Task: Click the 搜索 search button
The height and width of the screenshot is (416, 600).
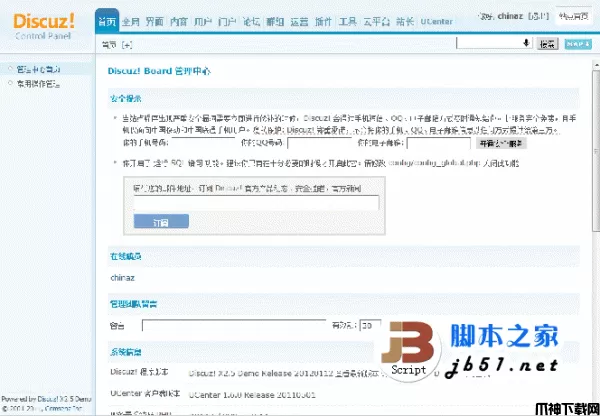Action: click(x=547, y=44)
